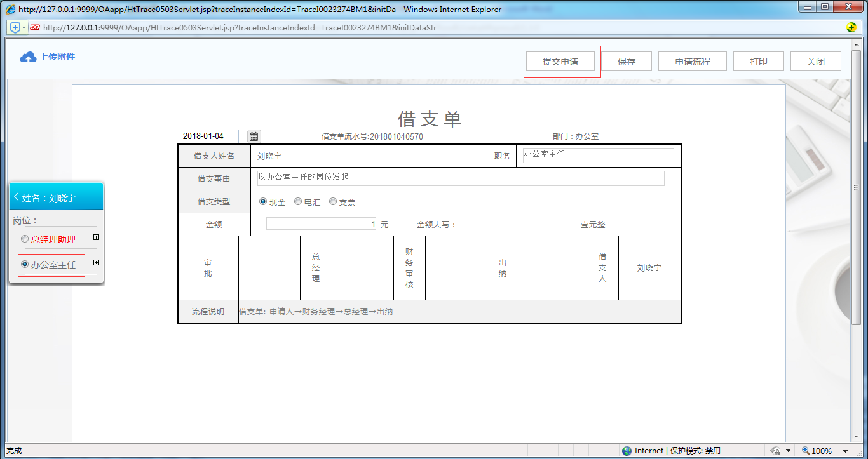Expand the plus box next to 办公室主任
The width and height of the screenshot is (868, 459).
coord(96,262)
